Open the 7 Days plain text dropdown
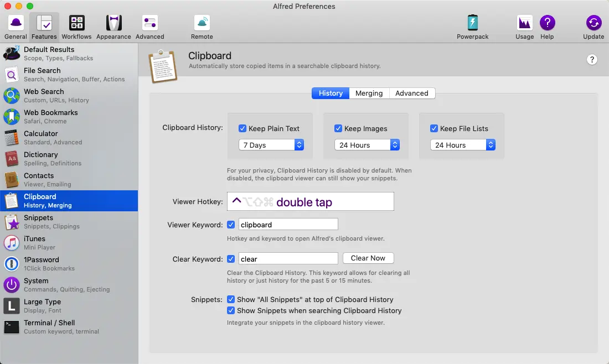 (x=271, y=145)
